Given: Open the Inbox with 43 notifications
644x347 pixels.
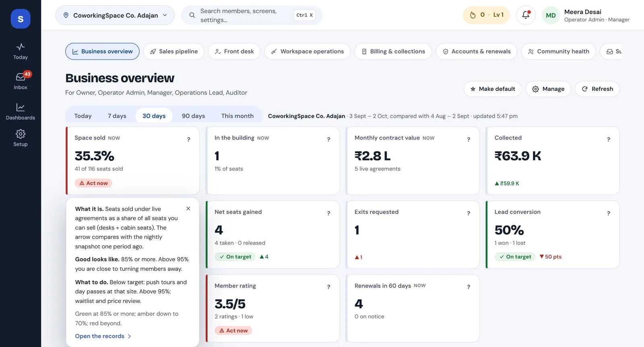Looking at the screenshot, I should point(21,81).
